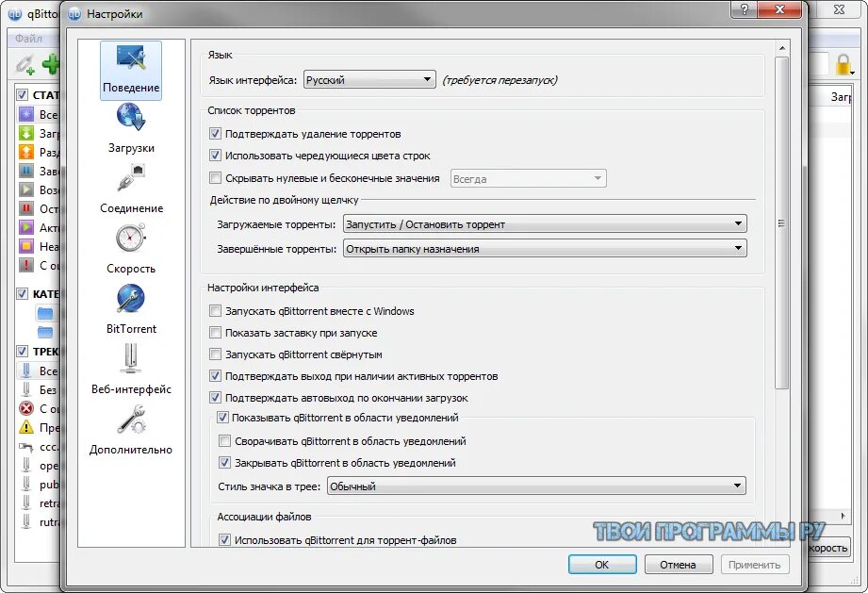This screenshot has height=593, width=868.
Task: Toggle Подтверждать удаление торрентов checkbox
Action: pyautogui.click(x=215, y=134)
